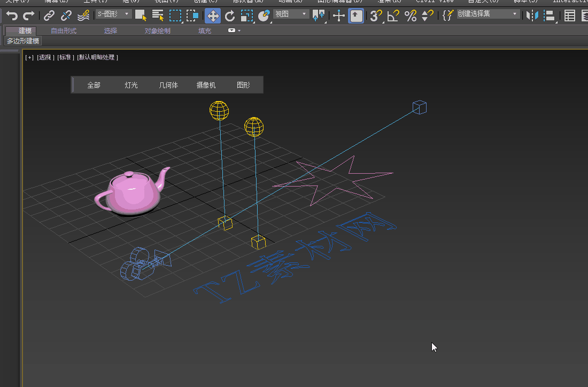Click the 灯光 filter button
This screenshot has width=588, height=387.
point(131,85)
